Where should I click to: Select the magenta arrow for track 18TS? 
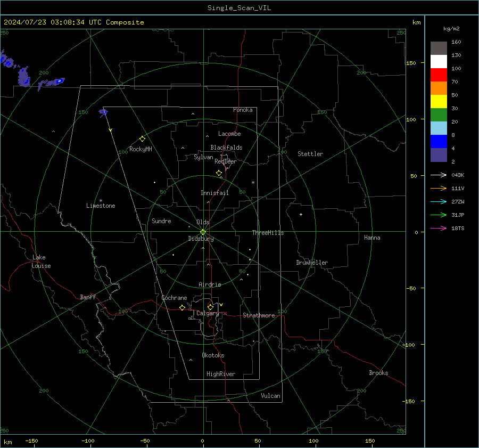[x=439, y=228]
